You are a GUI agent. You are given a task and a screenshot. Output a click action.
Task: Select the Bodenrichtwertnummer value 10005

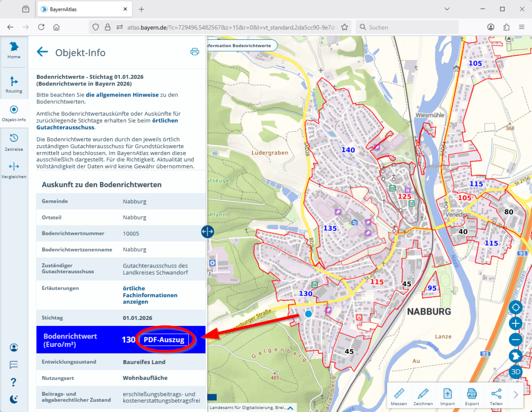coord(131,234)
